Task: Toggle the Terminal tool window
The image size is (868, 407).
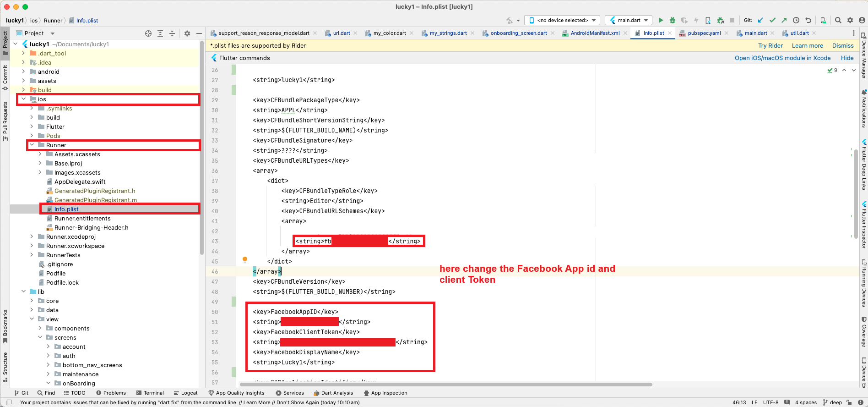Action: tap(150, 393)
